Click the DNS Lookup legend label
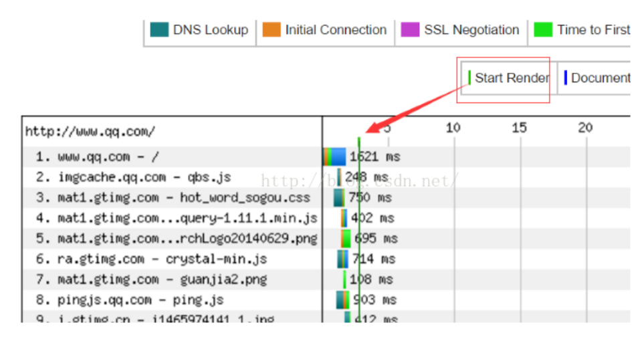This screenshot has width=644, height=337. pos(210,30)
